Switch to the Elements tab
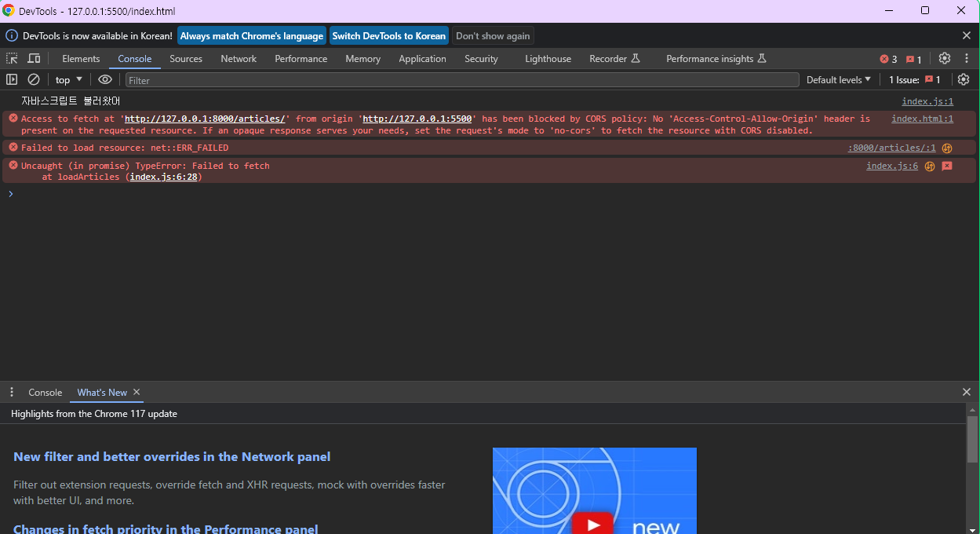Image resolution: width=980 pixels, height=534 pixels. coord(81,59)
